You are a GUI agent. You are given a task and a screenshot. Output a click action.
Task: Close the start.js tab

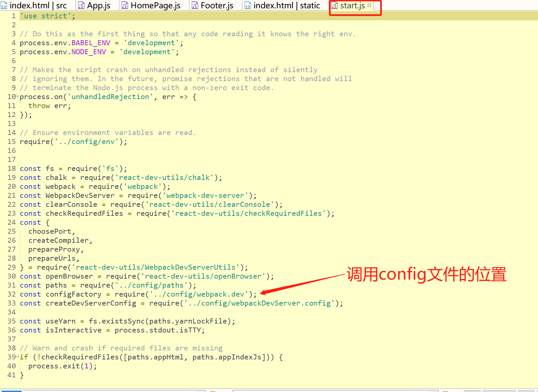point(369,5)
